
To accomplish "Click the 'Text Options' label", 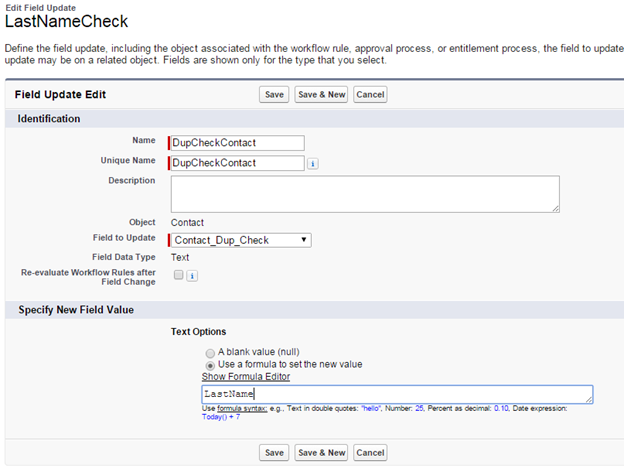I will point(198,332).
